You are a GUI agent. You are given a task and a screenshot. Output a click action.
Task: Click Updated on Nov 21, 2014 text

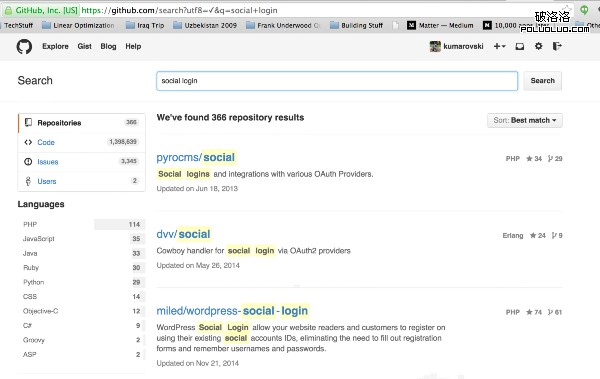[x=197, y=363]
